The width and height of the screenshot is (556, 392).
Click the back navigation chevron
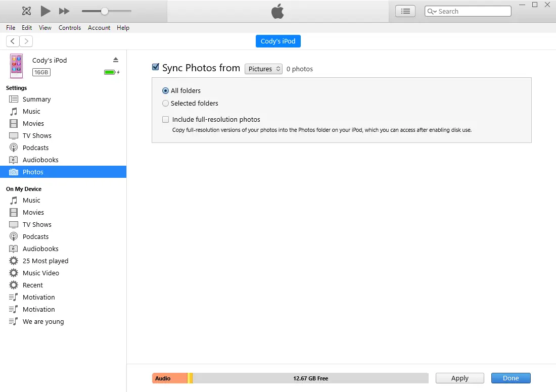pyautogui.click(x=12, y=41)
